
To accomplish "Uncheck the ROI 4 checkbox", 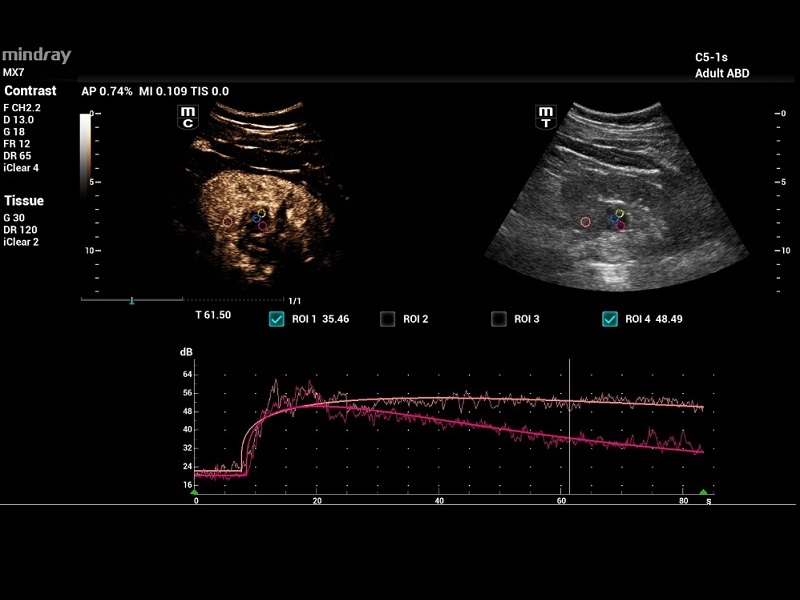I will point(609,319).
